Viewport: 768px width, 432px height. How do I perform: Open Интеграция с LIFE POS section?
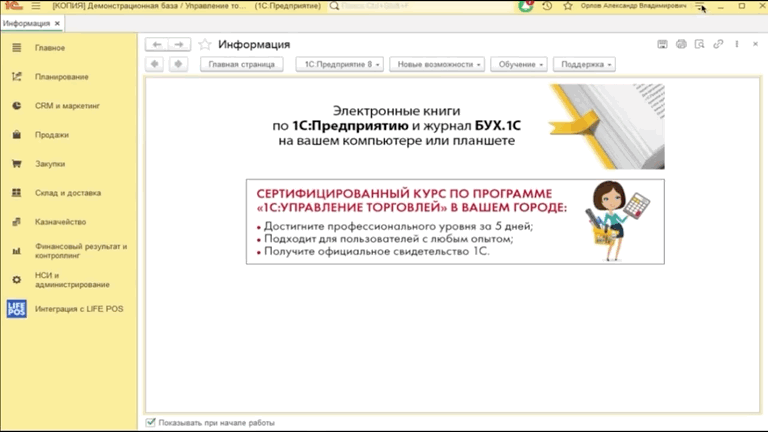pyautogui.click(x=69, y=309)
